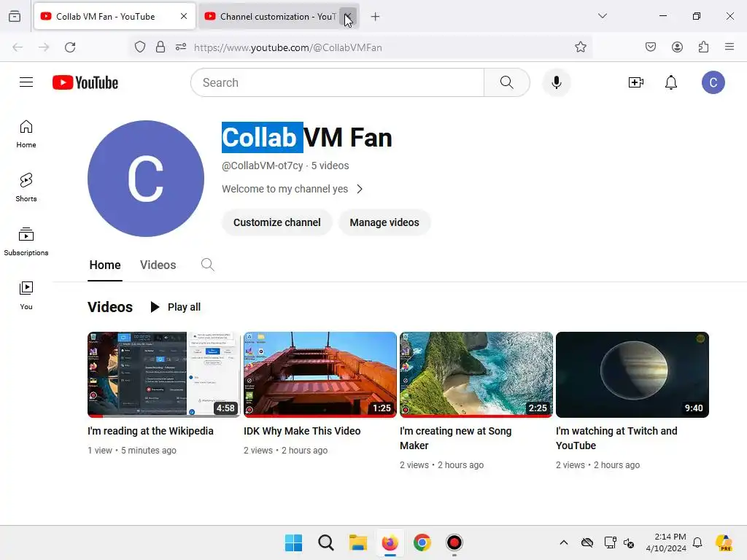Close the Channel customization tab

click(348, 17)
